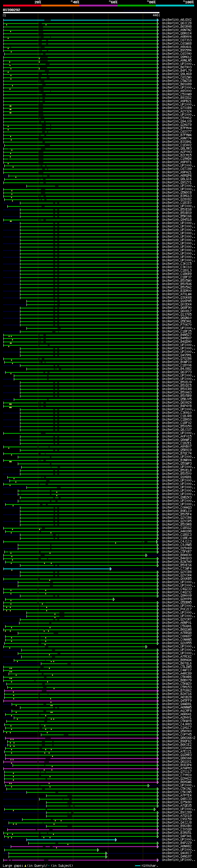Screen dimensions: 197x868
Task: Select hit label UniRef100_Q94JX9
Action: click(176, 122)
